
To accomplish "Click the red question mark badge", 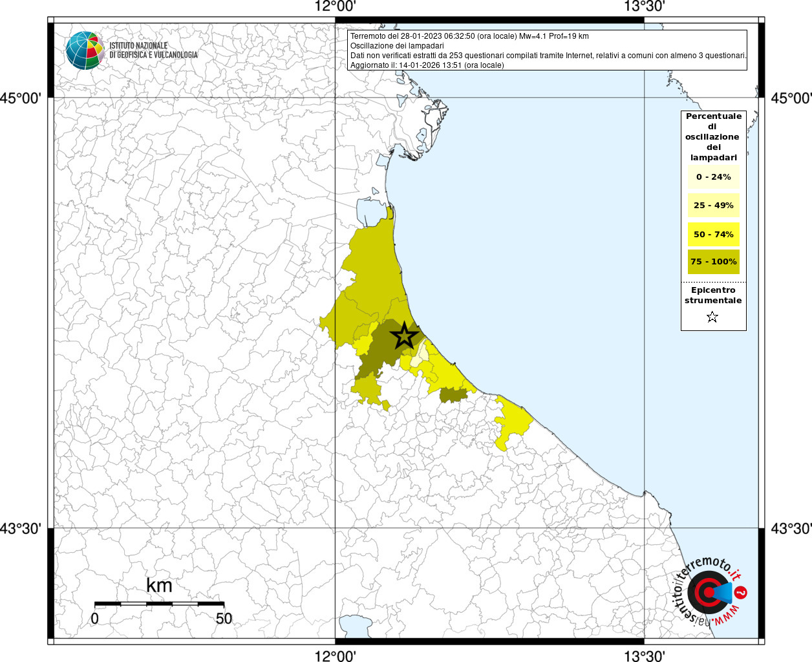I will [742, 592].
